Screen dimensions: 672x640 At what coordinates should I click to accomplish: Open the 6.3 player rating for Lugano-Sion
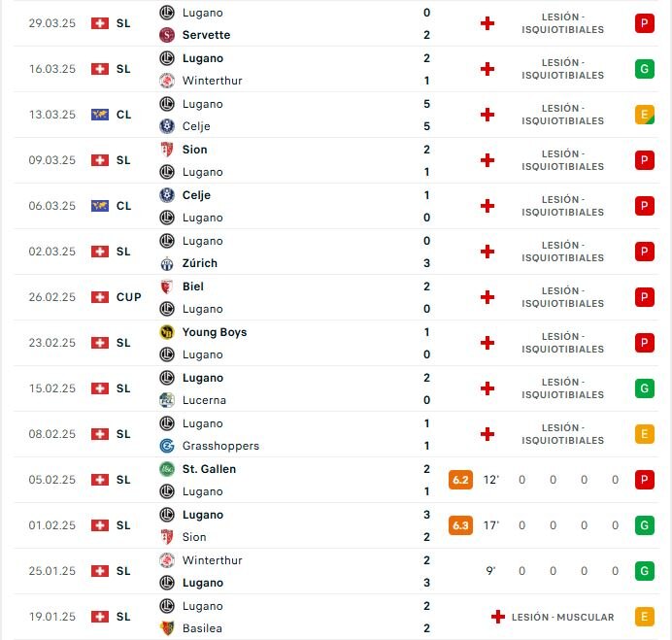(460, 525)
